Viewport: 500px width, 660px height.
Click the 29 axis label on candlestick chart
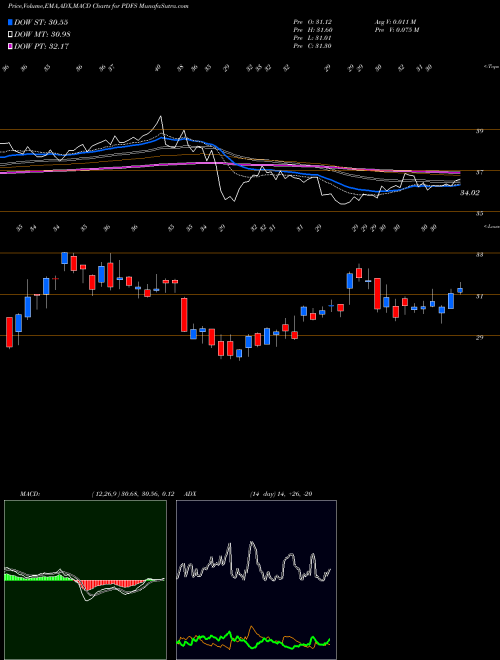point(479,338)
